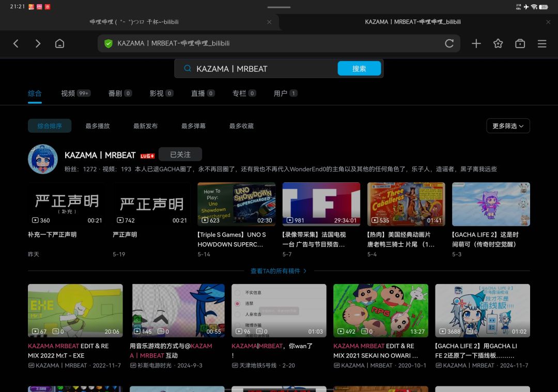Expand the 更多筛选 filter dropdown
Image resolution: width=558 pixels, height=392 pixels.
click(x=508, y=126)
